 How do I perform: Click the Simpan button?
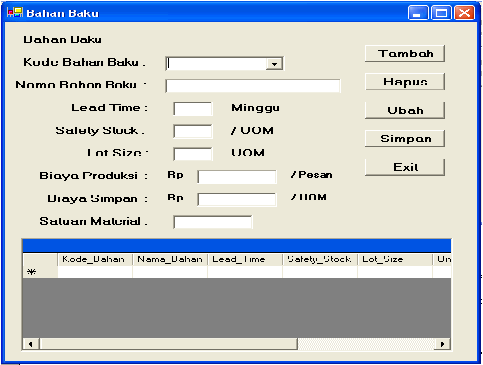click(x=405, y=139)
